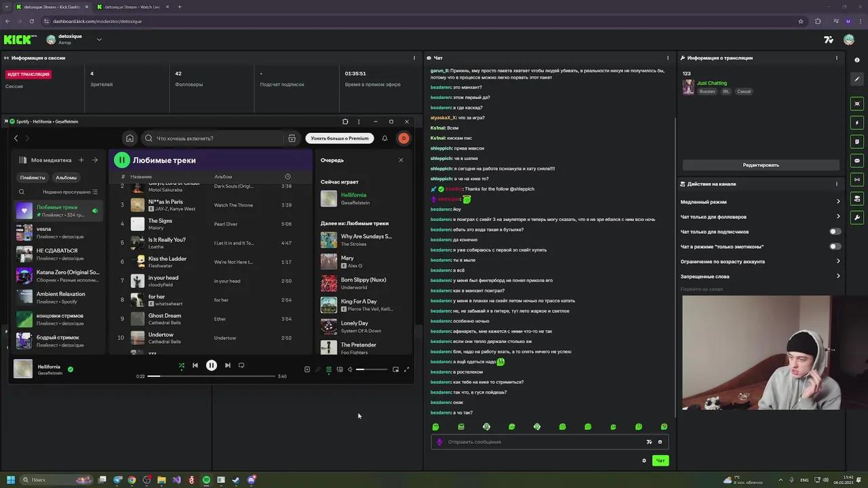Open detoxique account dropdown chevron
868x488 pixels.
99,39
